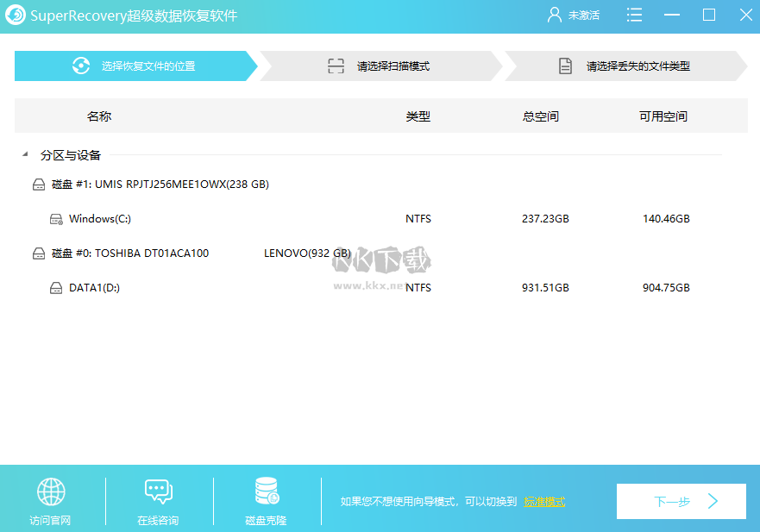This screenshot has width=760, height=532.
Task: Click the drive icon next to Windows(C:)
Action: tap(53, 218)
